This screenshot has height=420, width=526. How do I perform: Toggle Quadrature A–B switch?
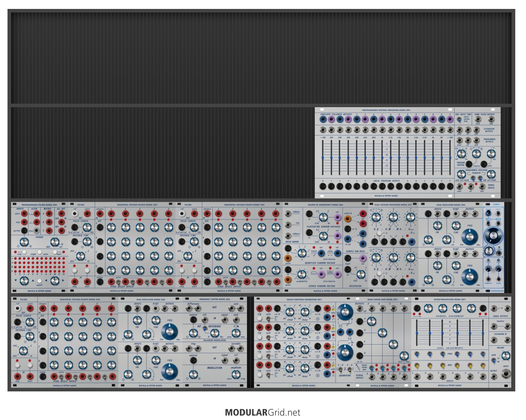(341, 369)
